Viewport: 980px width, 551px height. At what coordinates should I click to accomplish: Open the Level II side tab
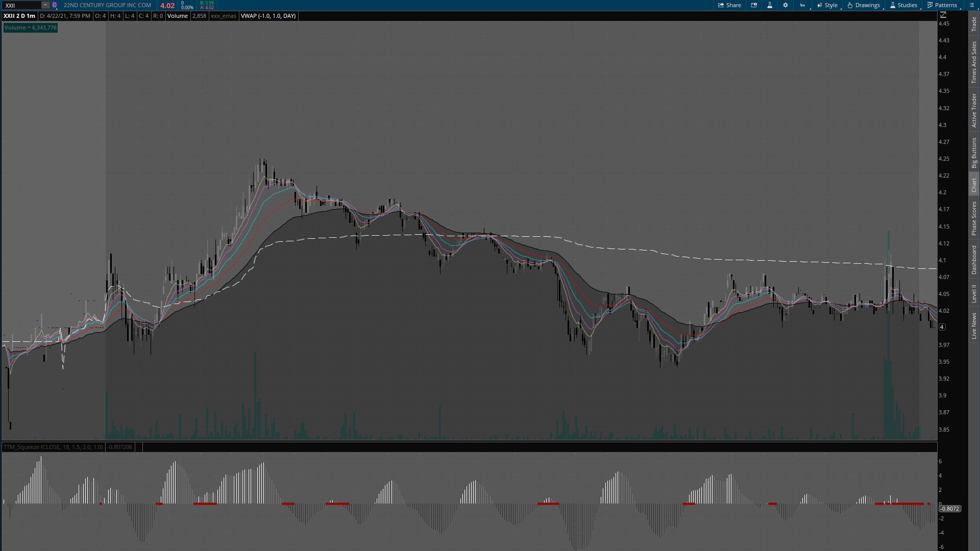click(x=974, y=293)
